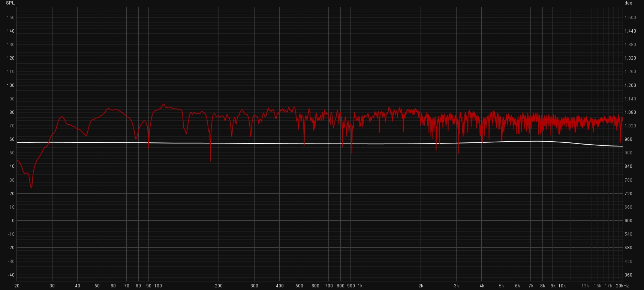The height and width of the screenshot is (290, 644).
Task: Select the 150 tick on SPL axis
Action: (10, 18)
